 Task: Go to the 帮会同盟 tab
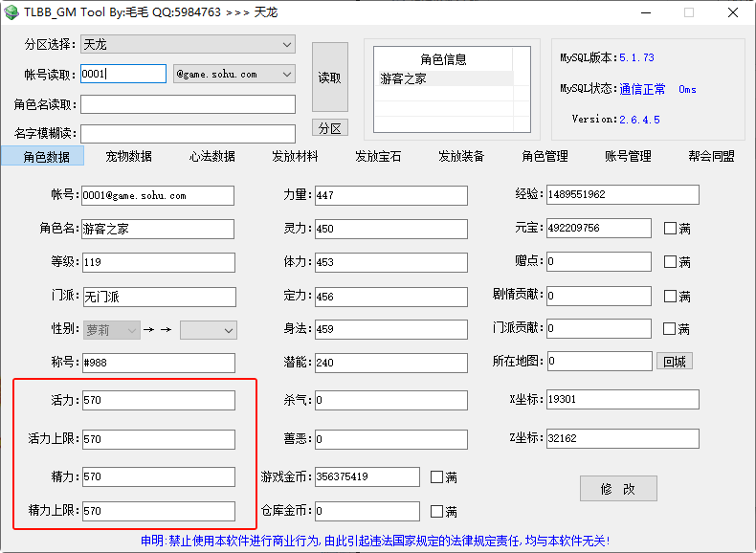point(711,156)
